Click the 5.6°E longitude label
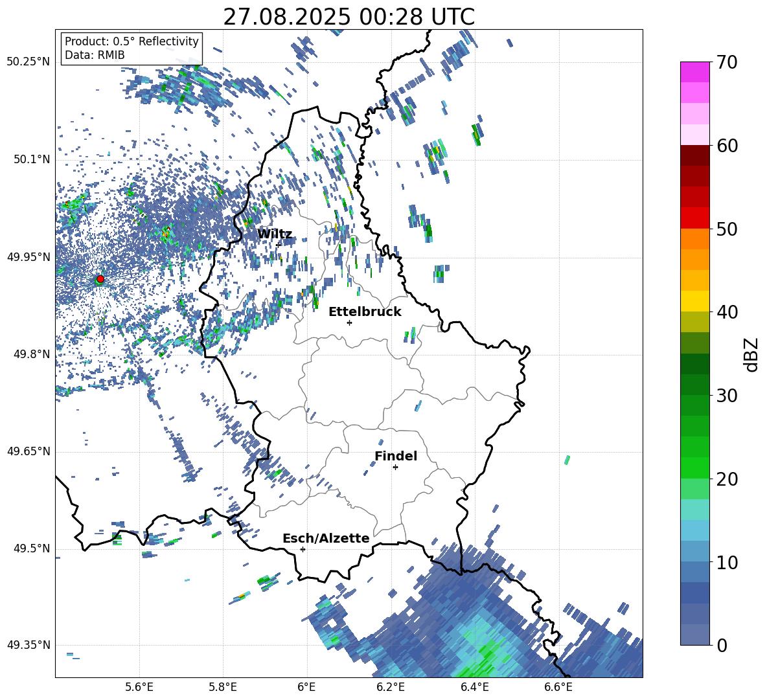 tap(139, 687)
